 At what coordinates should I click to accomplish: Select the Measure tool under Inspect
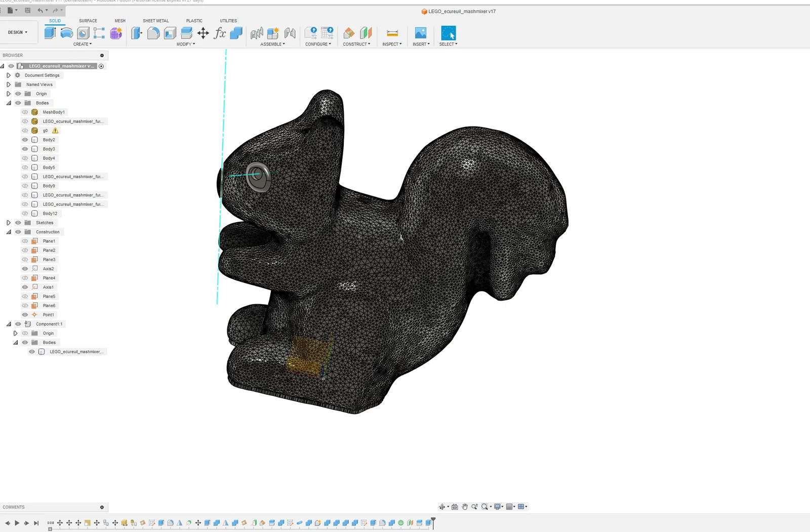coord(392,33)
